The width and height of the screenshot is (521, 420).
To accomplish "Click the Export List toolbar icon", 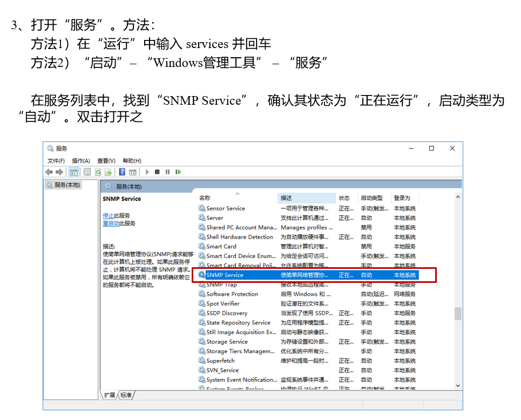I will point(109,172).
